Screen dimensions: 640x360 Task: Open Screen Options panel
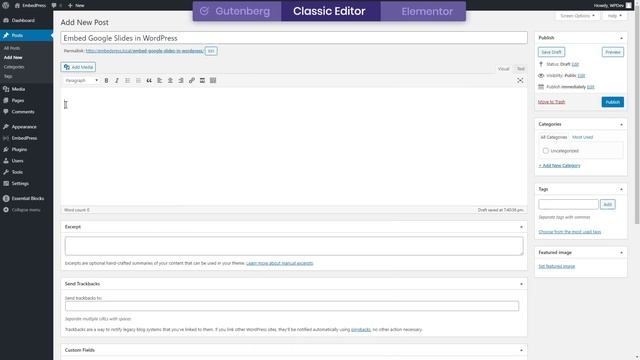point(577,16)
